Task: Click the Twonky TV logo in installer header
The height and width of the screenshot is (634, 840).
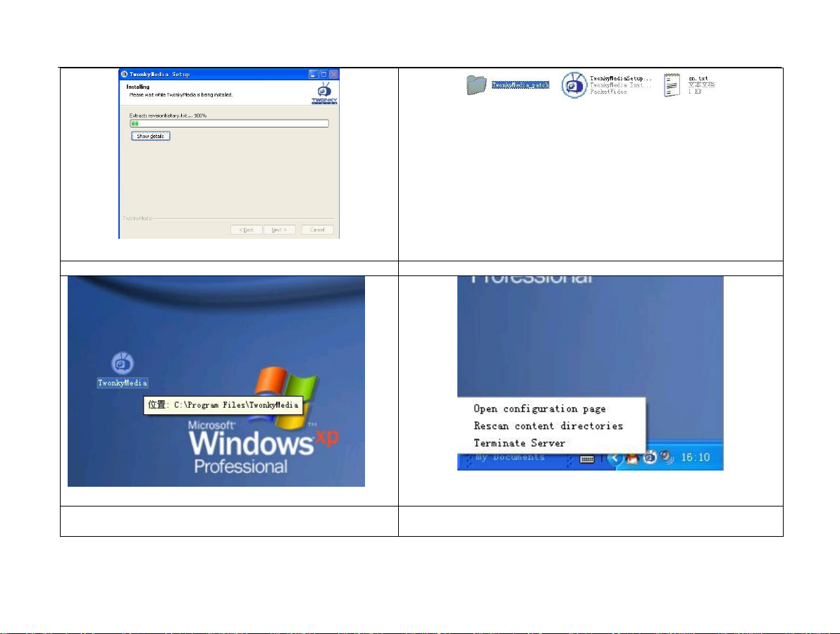Action: click(x=324, y=93)
